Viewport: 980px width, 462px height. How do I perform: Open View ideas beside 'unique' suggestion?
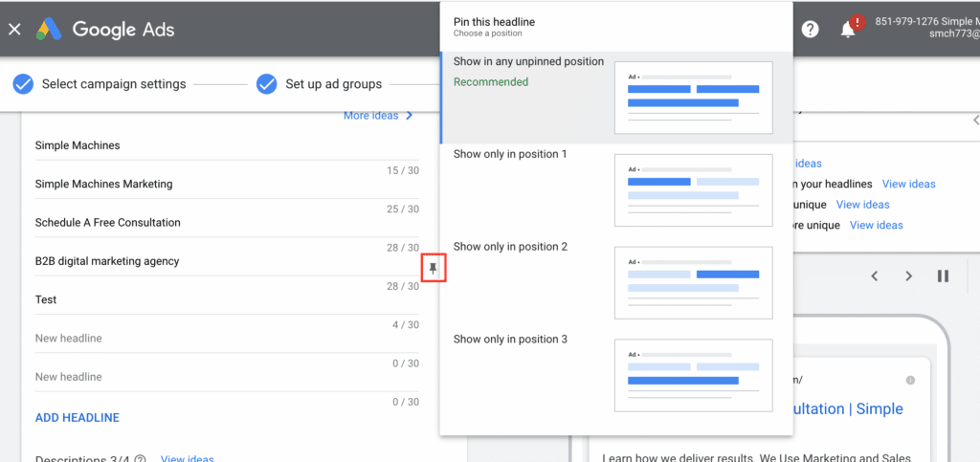pyautogui.click(x=862, y=205)
